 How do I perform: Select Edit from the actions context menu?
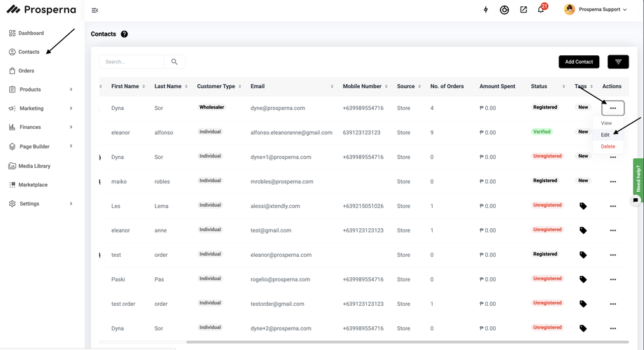coord(605,134)
